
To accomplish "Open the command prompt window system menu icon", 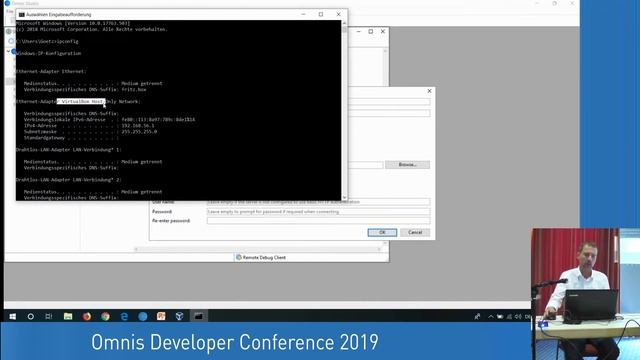I will click(21, 14).
